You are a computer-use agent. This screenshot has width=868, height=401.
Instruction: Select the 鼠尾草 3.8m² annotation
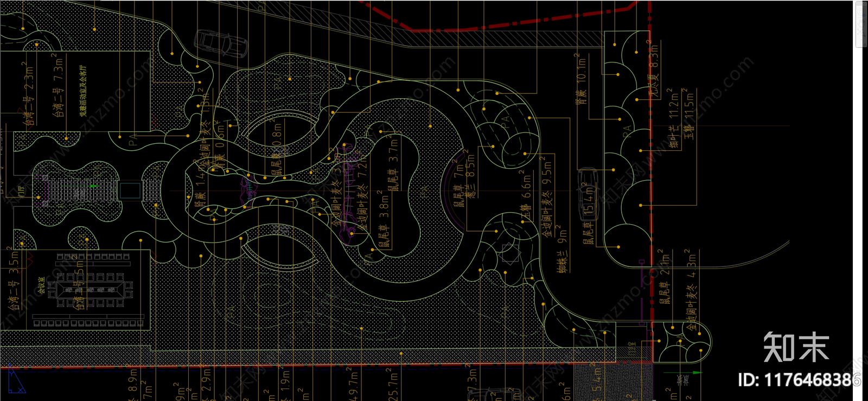(x=384, y=219)
